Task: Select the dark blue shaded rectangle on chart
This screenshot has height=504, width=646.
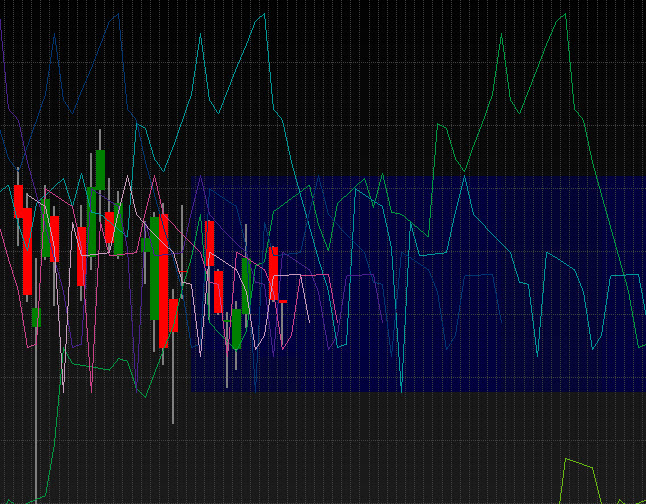Action: point(418,284)
